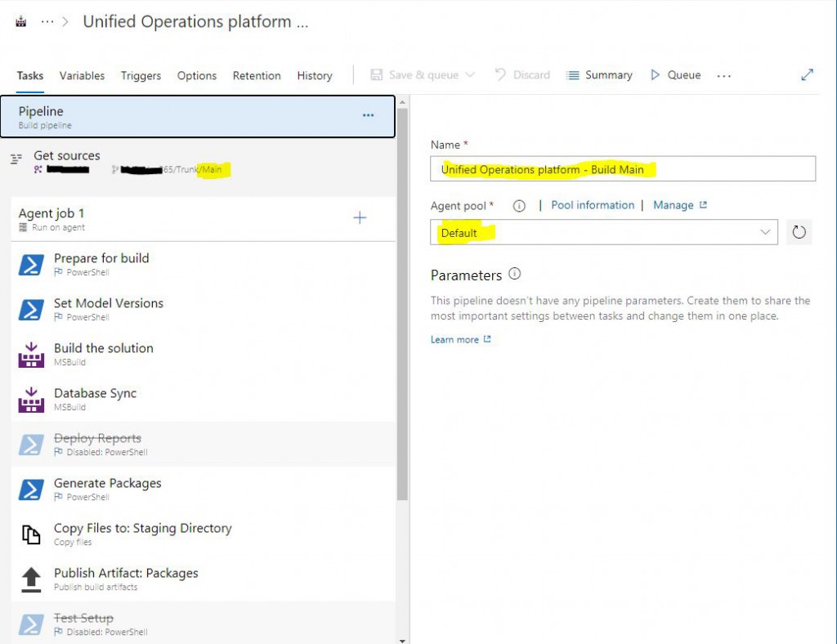Open the Pool information link
This screenshot has height=644, width=837.
tap(593, 205)
